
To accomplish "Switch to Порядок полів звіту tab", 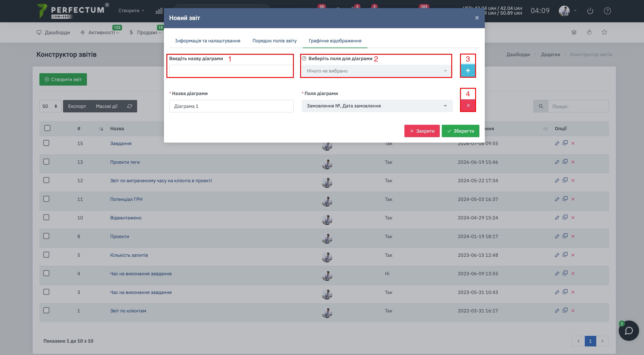I will click(x=274, y=41).
